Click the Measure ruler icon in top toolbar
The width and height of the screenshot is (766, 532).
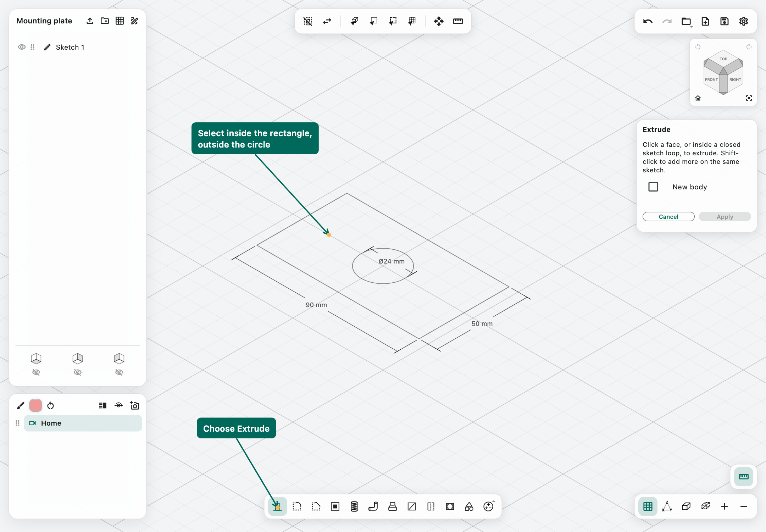(458, 21)
